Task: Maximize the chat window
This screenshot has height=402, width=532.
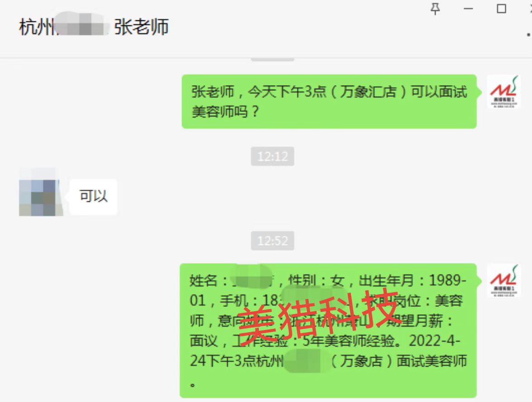Action: [502, 9]
